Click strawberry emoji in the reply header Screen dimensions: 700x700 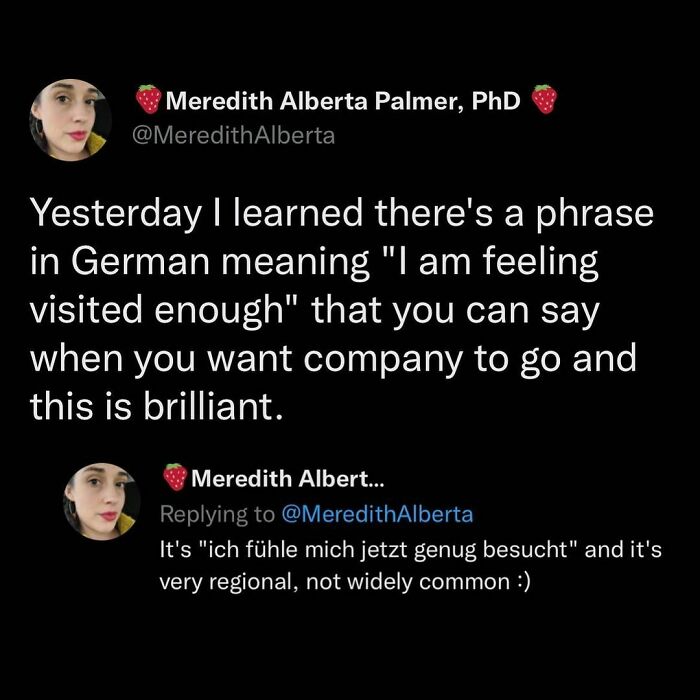click(x=175, y=478)
